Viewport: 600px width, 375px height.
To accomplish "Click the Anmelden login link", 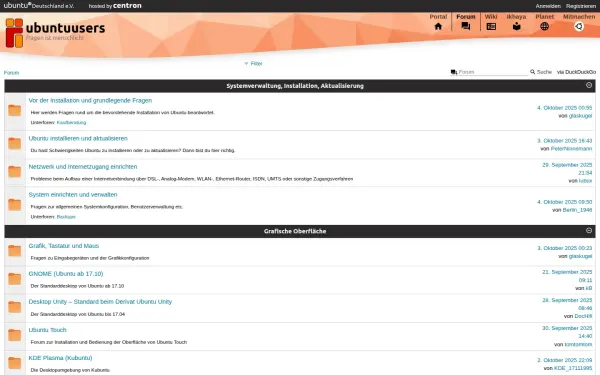I will (x=548, y=6).
